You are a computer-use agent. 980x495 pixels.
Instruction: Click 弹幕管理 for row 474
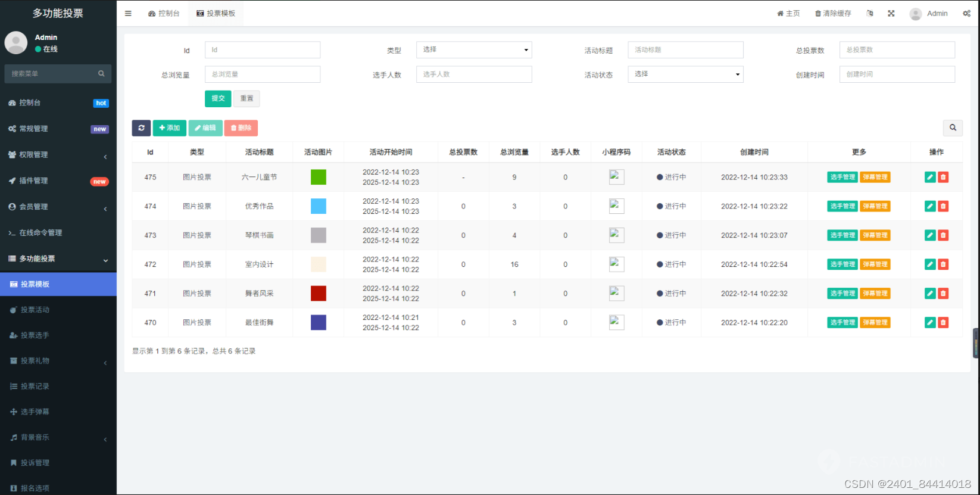[x=875, y=206]
